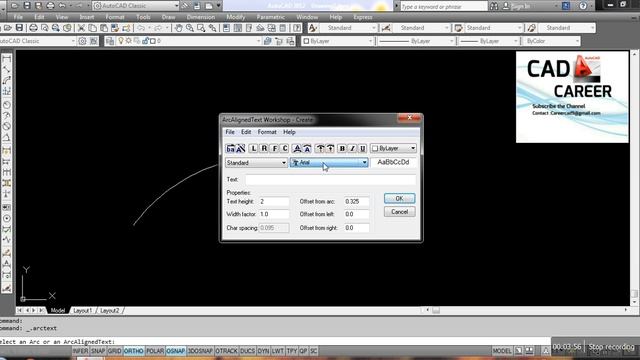Toggle Italic formatting in ArcAlignedText dialog
The width and height of the screenshot is (640, 360).
coord(352,149)
